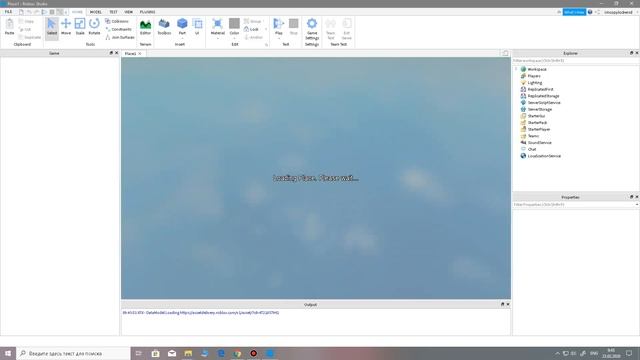The height and width of the screenshot is (360, 640).
Task: Switch to the HOME ribbon tab
Action: 77,12
